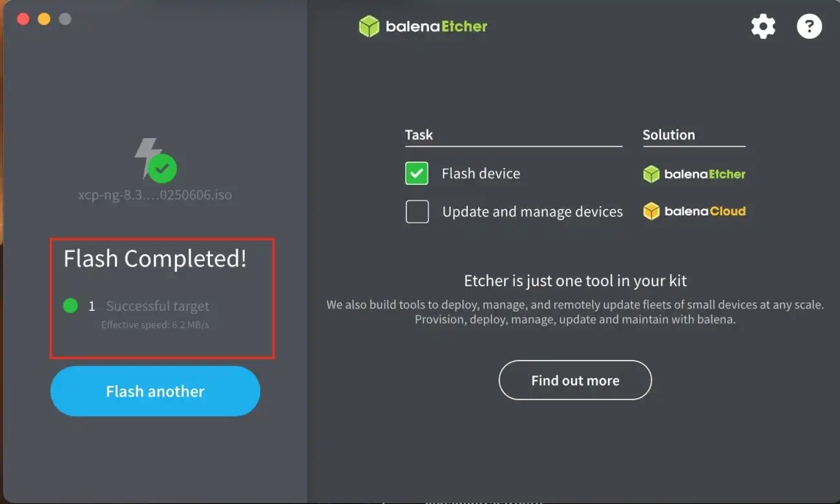The height and width of the screenshot is (504, 840).
Task: Click the Update and manage devices label
Action: tap(532, 212)
